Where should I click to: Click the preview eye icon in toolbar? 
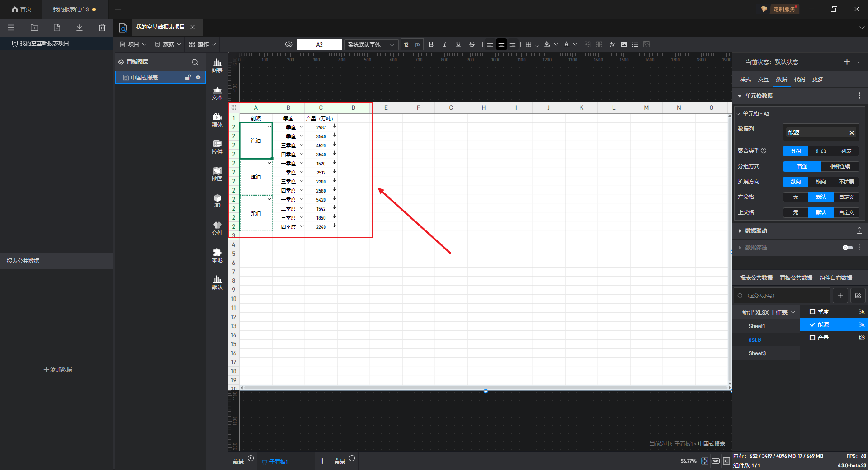click(289, 44)
